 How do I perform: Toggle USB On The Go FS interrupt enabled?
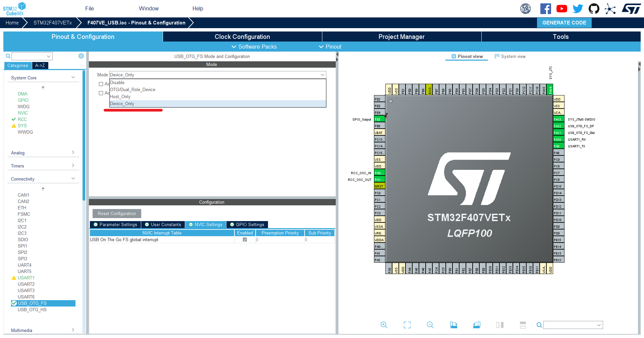pyautogui.click(x=245, y=240)
